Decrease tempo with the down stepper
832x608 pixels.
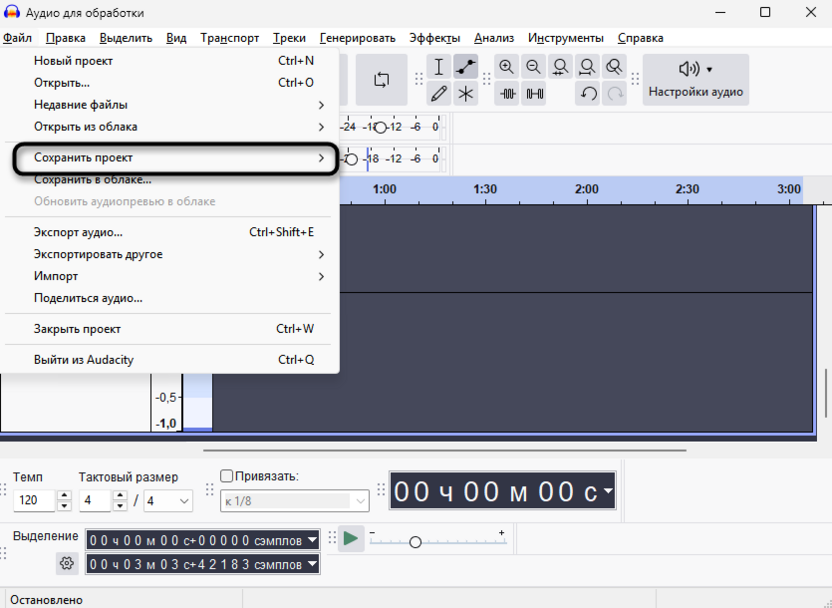pyautogui.click(x=64, y=506)
